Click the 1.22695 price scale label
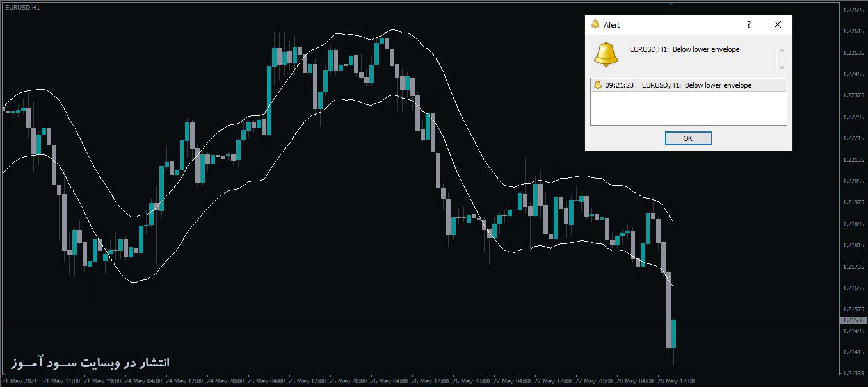Screen dimensions: 868x387 854,10
